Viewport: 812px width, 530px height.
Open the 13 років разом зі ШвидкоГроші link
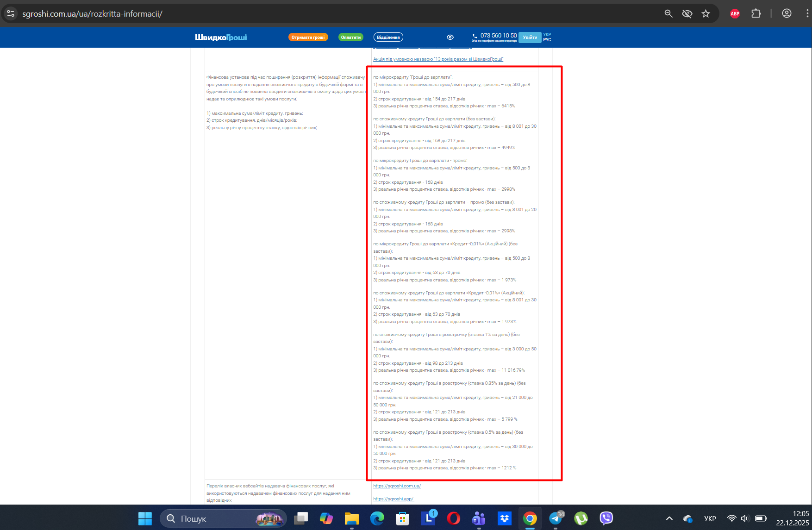(438, 59)
